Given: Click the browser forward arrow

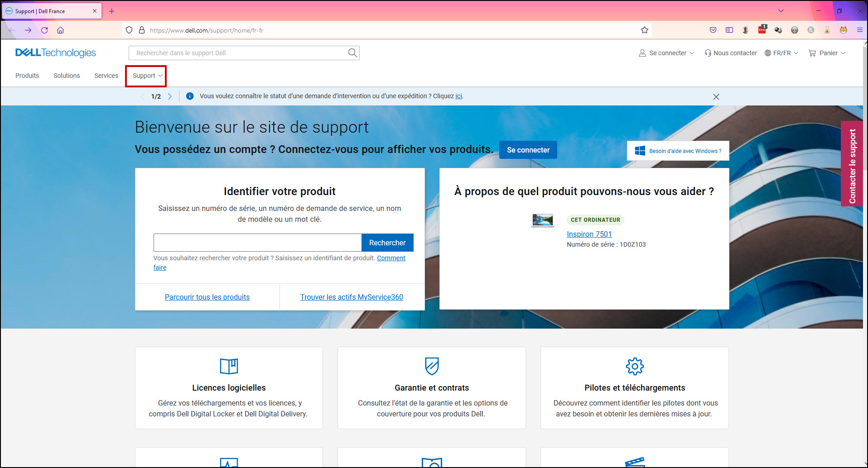Looking at the screenshot, I should point(28,30).
